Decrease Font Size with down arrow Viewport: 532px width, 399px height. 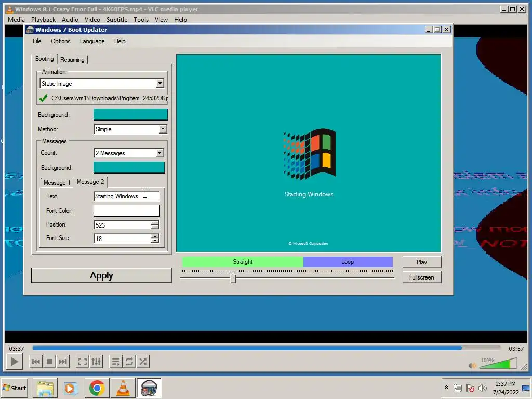pos(155,241)
